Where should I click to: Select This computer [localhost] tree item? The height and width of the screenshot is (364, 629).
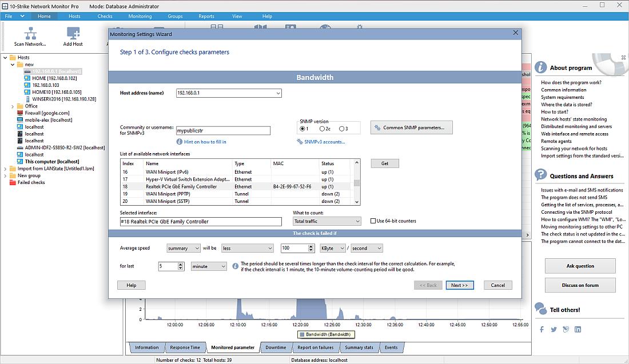[51, 162]
